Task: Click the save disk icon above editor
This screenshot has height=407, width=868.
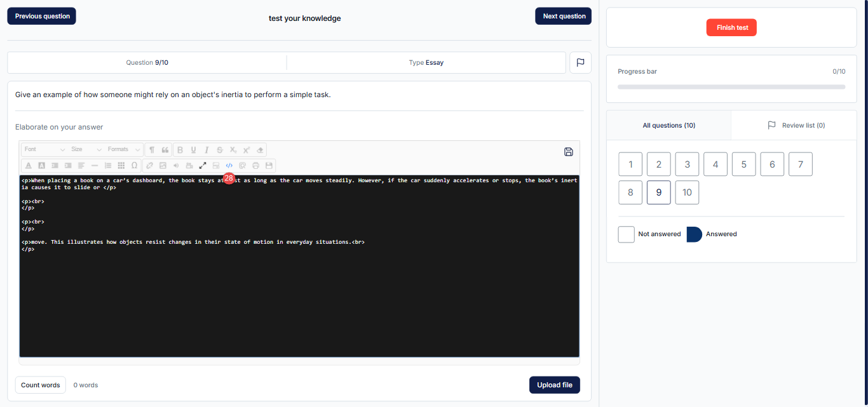Action: [x=569, y=152]
